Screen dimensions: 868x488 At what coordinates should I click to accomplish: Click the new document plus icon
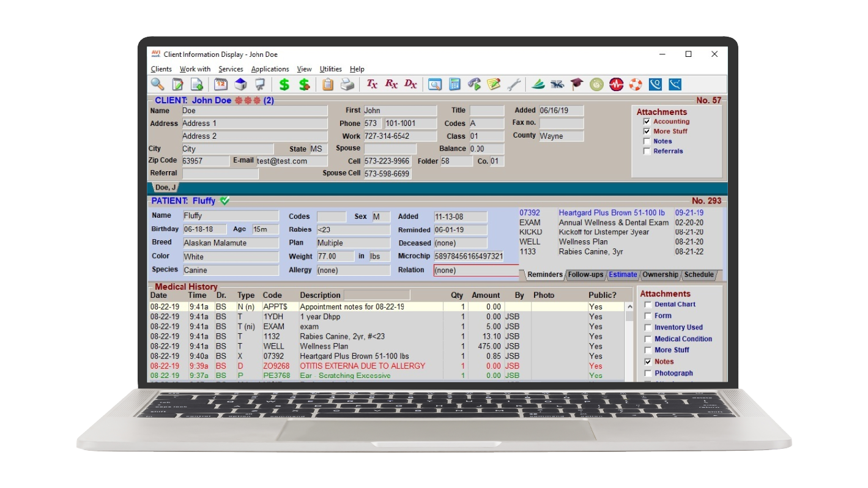pos(196,84)
